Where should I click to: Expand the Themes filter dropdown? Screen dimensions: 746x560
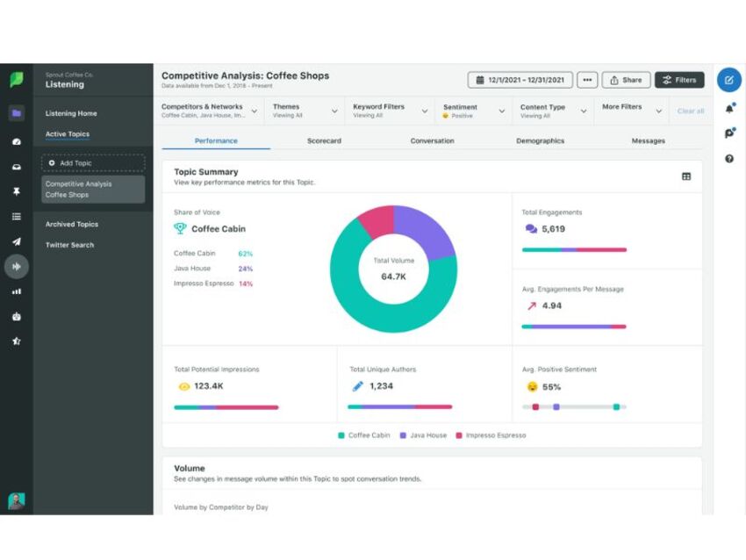305,111
